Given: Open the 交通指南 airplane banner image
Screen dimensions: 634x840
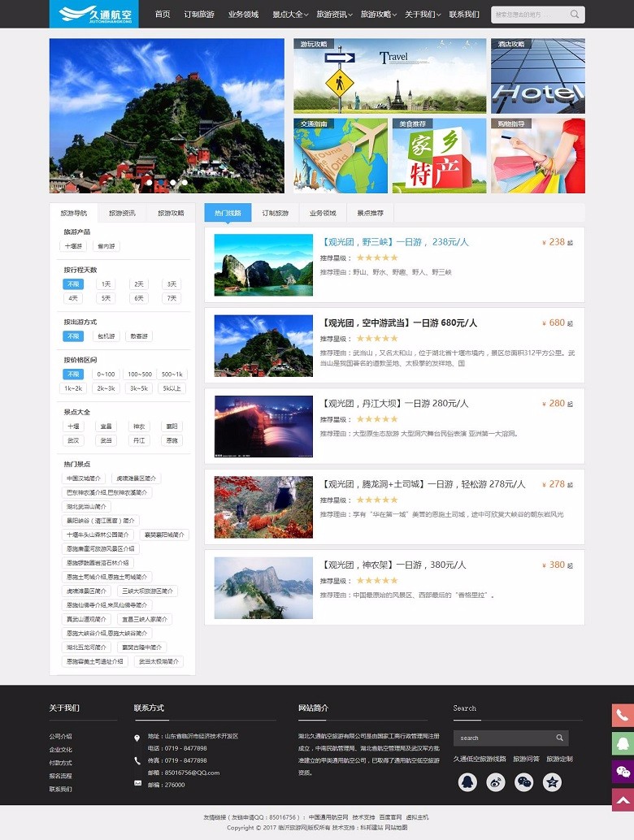Looking at the screenshot, I should 341,155.
